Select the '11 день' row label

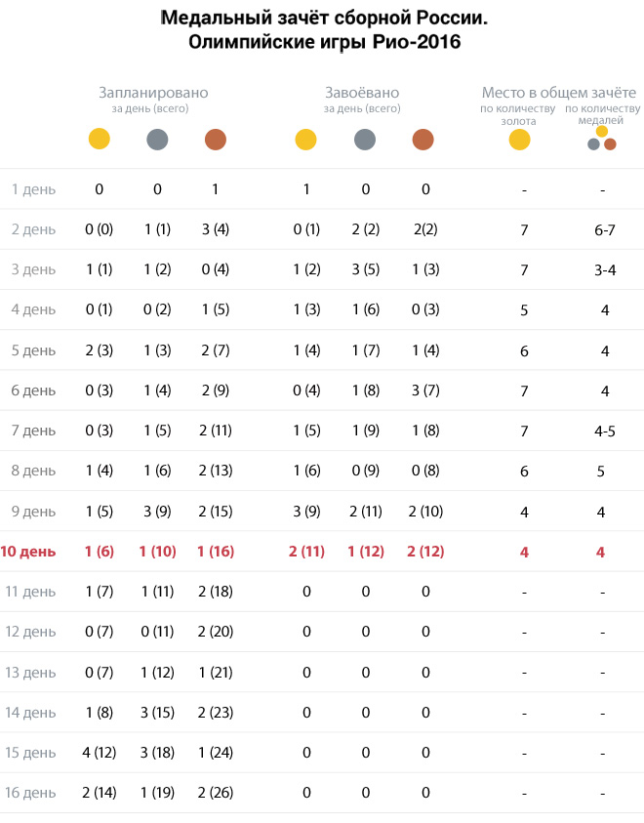(30, 592)
